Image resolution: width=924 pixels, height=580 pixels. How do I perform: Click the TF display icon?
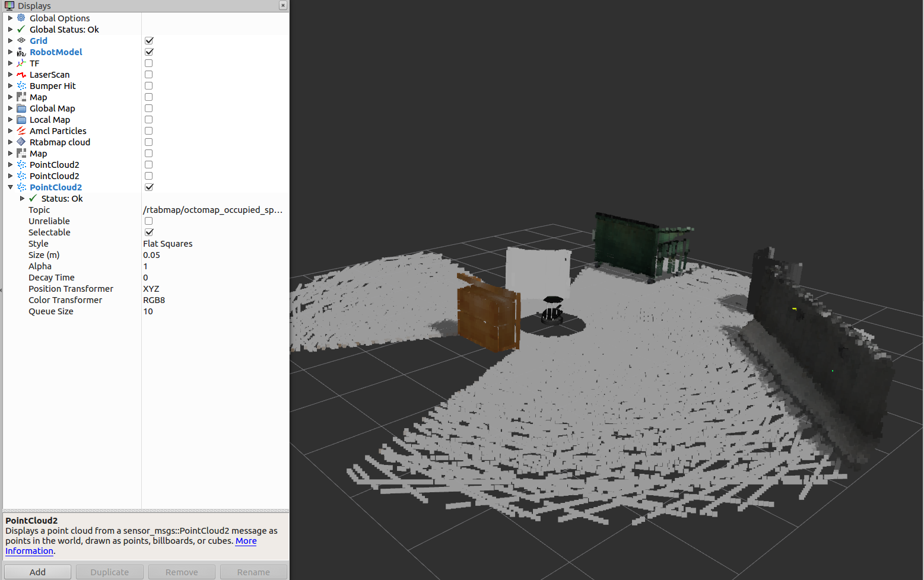pyautogui.click(x=21, y=63)
